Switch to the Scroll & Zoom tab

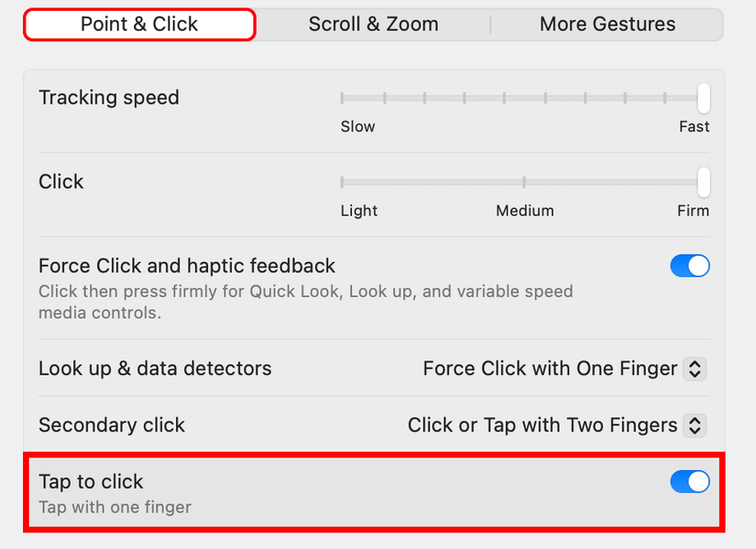click(373, 24)
